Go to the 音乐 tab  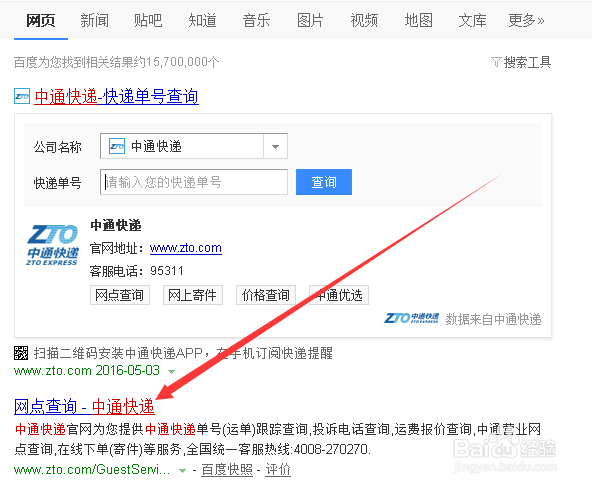tap(256, 20)
